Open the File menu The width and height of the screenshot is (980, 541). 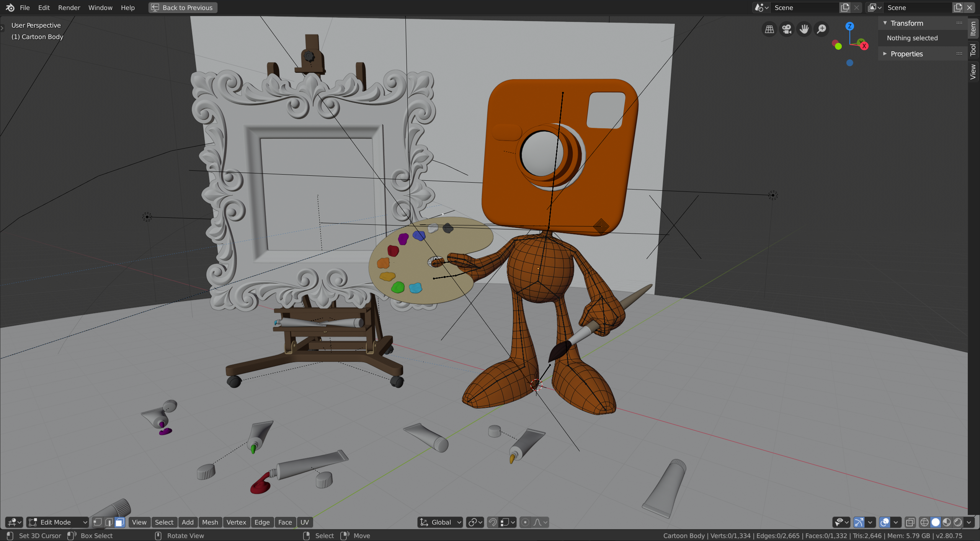click(24, 8)
